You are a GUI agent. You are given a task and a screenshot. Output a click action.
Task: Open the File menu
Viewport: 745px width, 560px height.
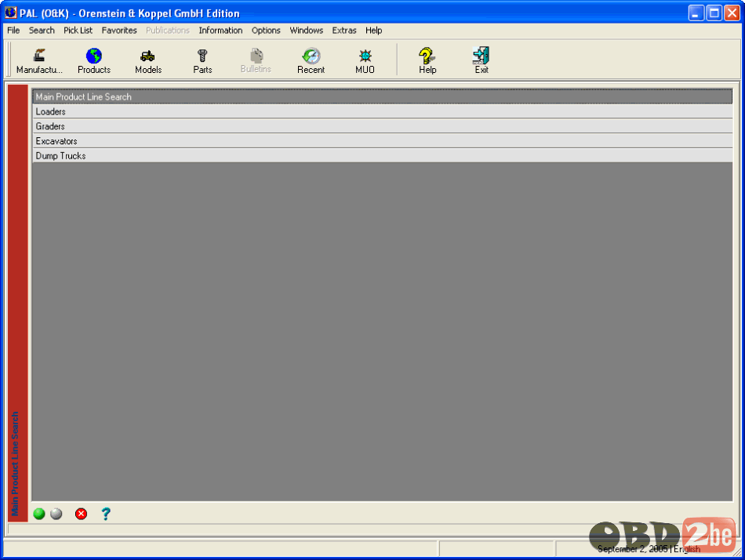[13, 31]
